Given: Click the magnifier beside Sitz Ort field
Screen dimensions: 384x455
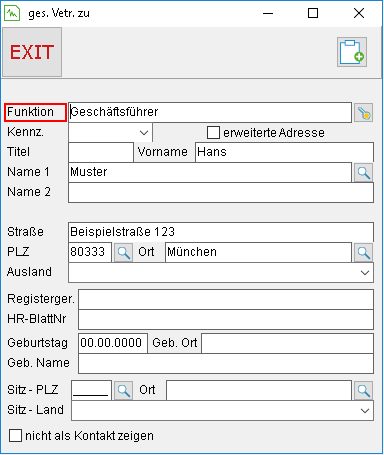Looking at the screenshot, I should (x=363, y=390).
